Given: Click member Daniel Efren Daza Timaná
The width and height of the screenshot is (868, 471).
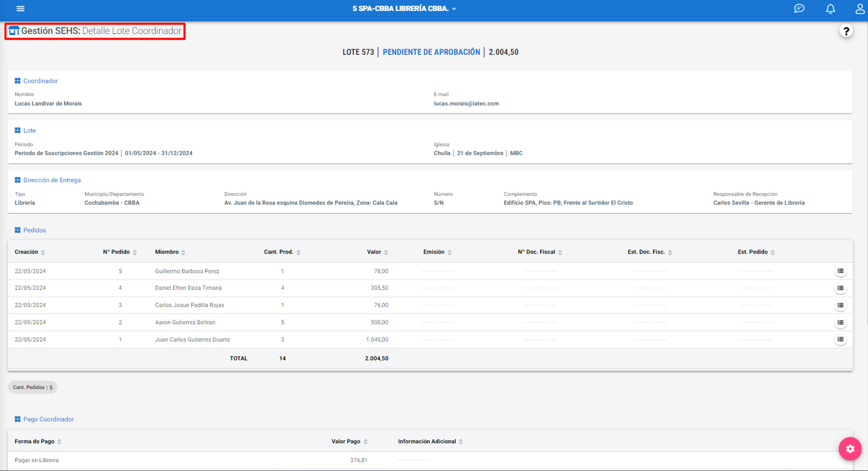Looking at the screenshot, I should (x=188, y=288).
